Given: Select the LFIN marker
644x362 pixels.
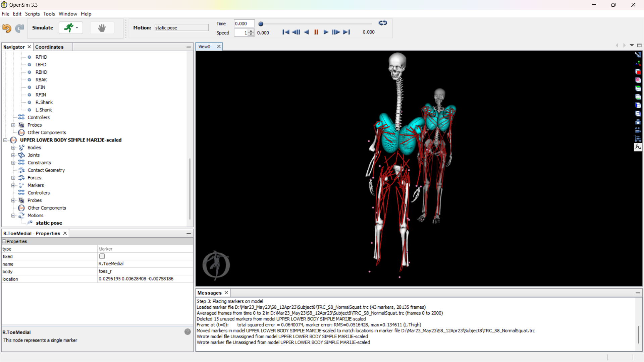Looking at the screenshot, I should (x=40, y=87).
